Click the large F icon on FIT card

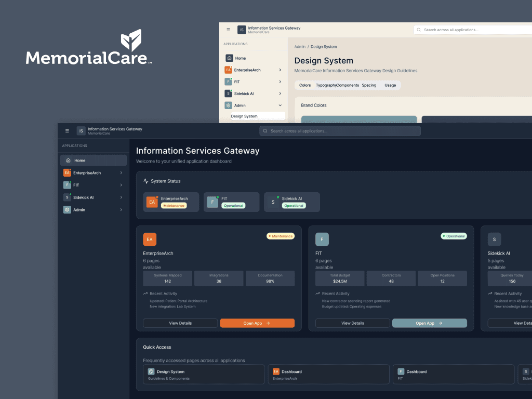(x=322, y=240)
